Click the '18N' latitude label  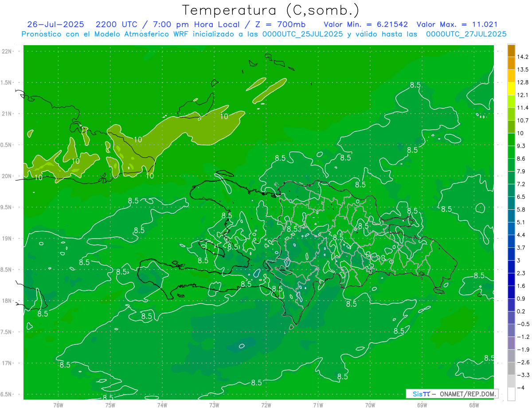tap(7, 301)
